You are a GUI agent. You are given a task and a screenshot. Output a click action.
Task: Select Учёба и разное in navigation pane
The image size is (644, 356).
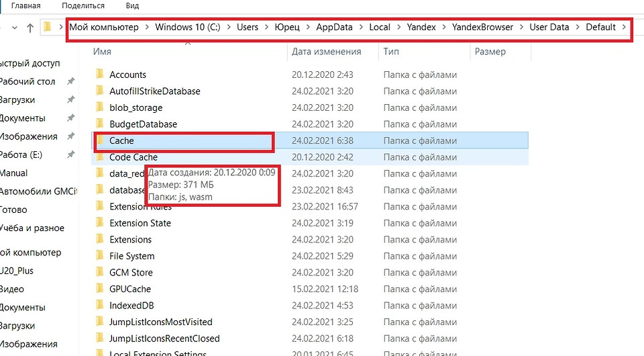coord(31,228)
